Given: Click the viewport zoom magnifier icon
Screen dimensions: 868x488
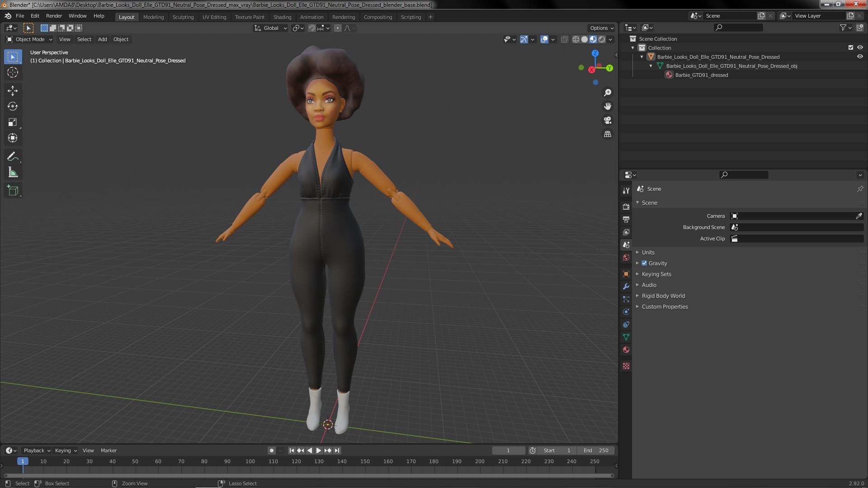Looking at the screenshot, I should coord(608,93).
